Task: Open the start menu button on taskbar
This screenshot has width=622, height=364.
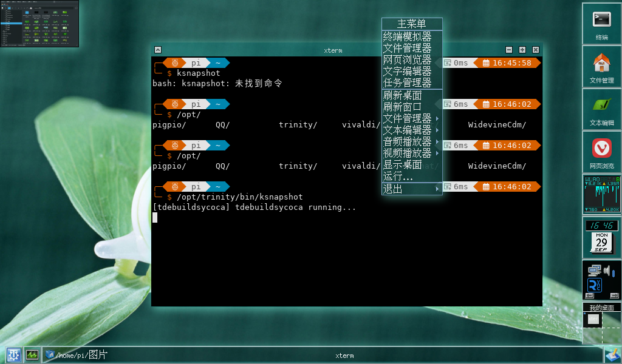Action: pos(14,355)
